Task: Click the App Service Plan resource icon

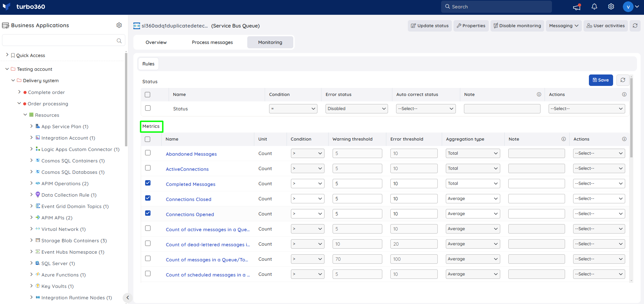Action: [38, 126]
